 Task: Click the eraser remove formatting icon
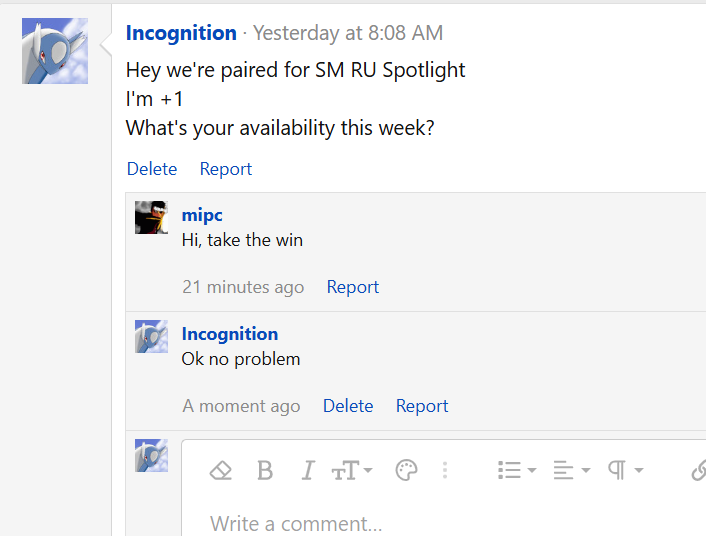coord(220,470)
